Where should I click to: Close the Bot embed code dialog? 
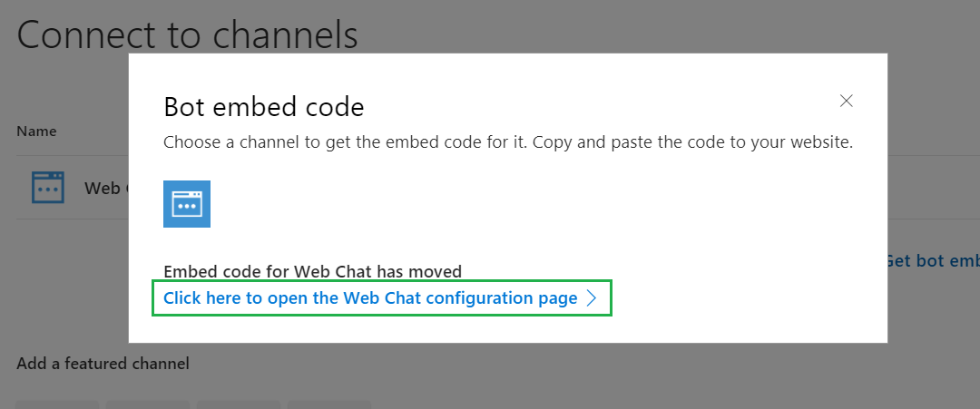[x=847, y=101]
